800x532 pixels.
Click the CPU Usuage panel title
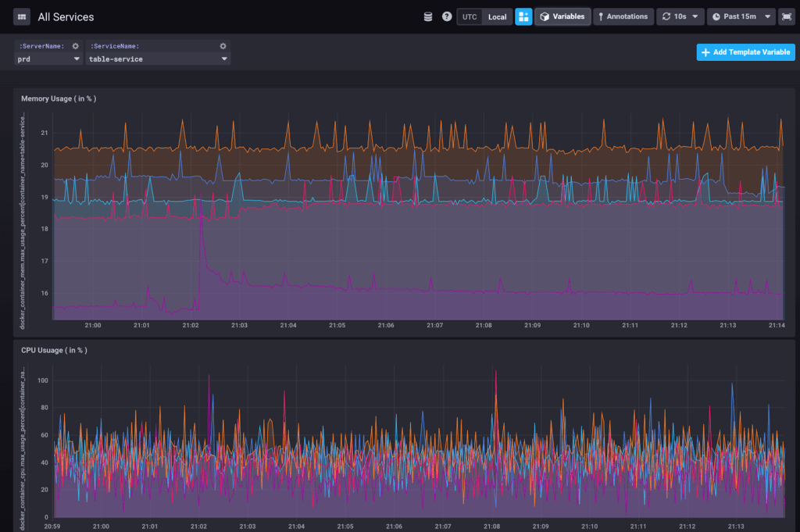pos(54,350)
